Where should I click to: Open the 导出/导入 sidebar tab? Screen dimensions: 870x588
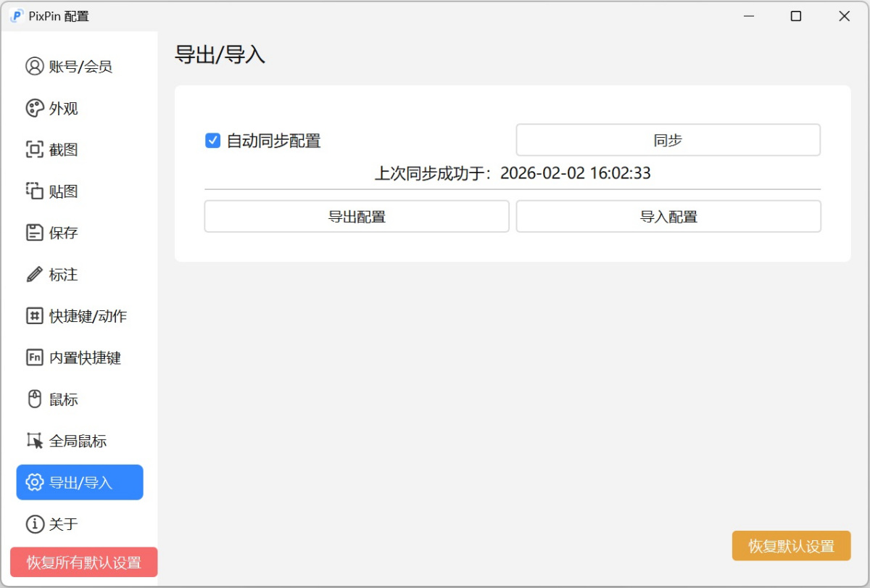80,482
